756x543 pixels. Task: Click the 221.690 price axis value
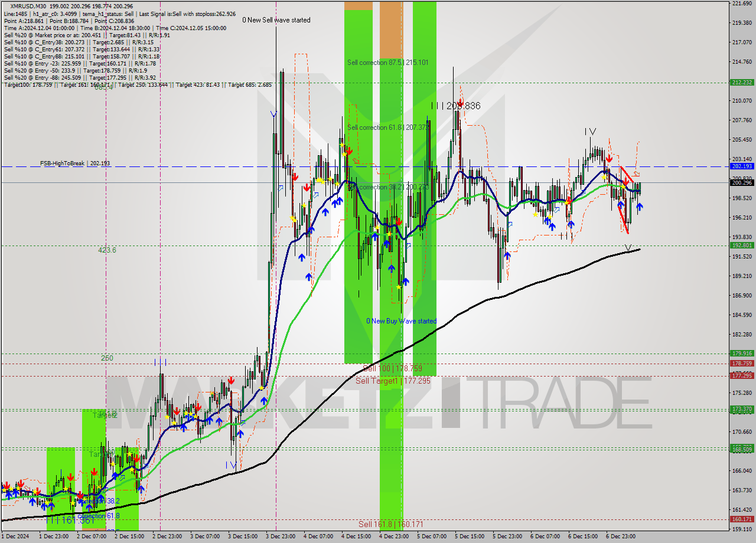pyautogui.click(x=742, y=4)
